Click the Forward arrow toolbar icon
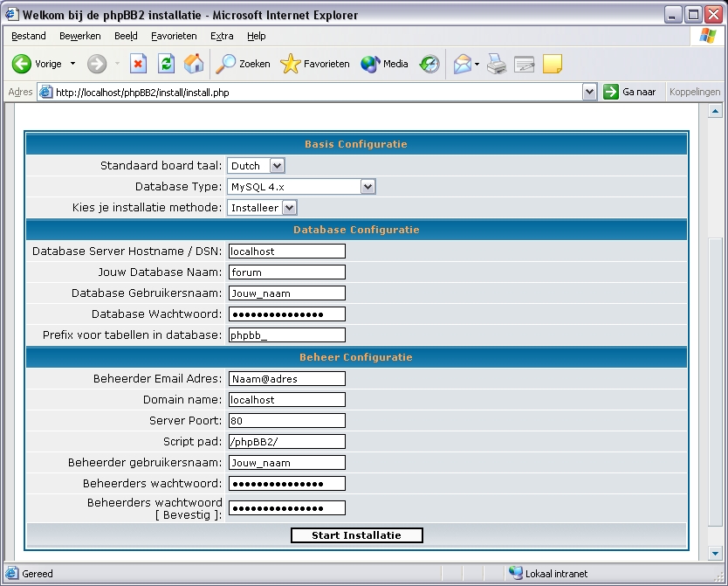 (97, 64)
